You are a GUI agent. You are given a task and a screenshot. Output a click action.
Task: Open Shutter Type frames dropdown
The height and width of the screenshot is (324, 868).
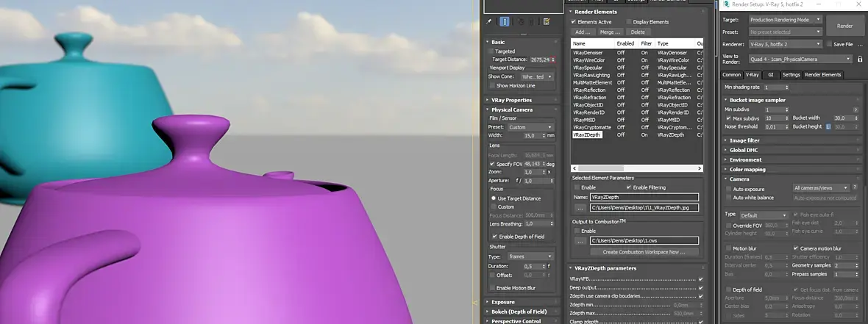click(x=530, y=256)
